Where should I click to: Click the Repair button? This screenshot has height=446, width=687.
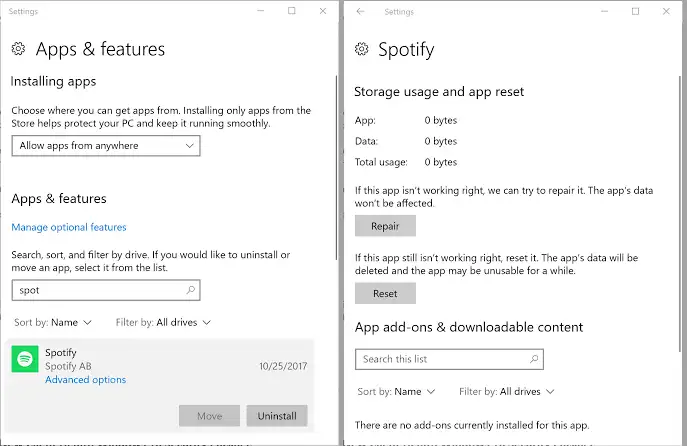tap(385, 226)
